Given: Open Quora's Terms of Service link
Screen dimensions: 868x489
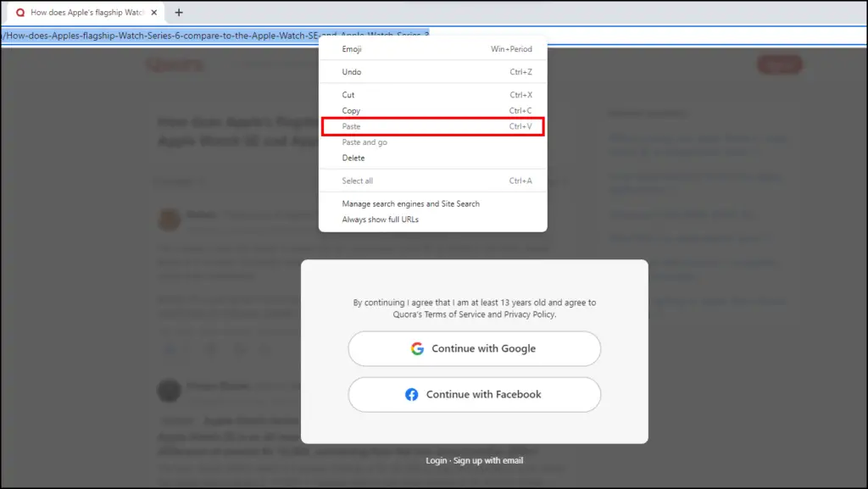Looking at the screenshot, I should click(454, 314).
